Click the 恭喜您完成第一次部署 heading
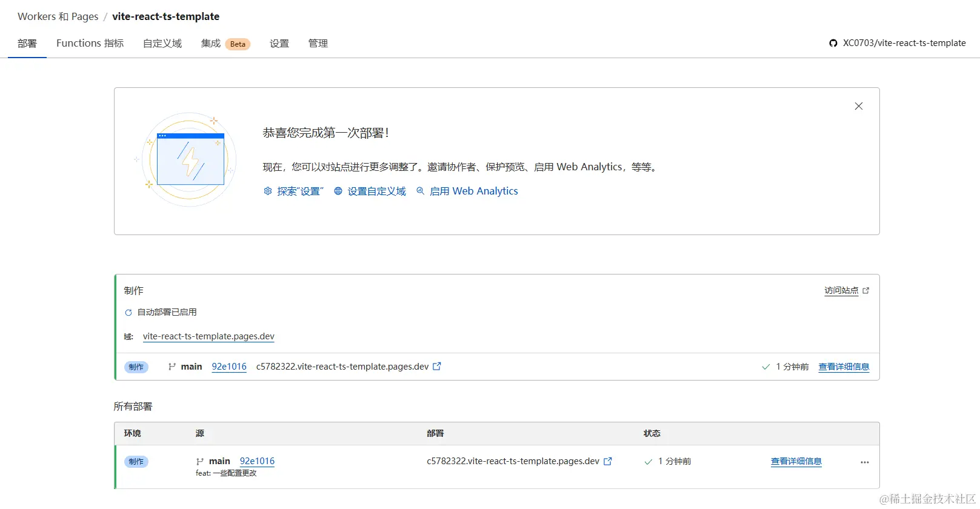980x509 pixels. 326,133
